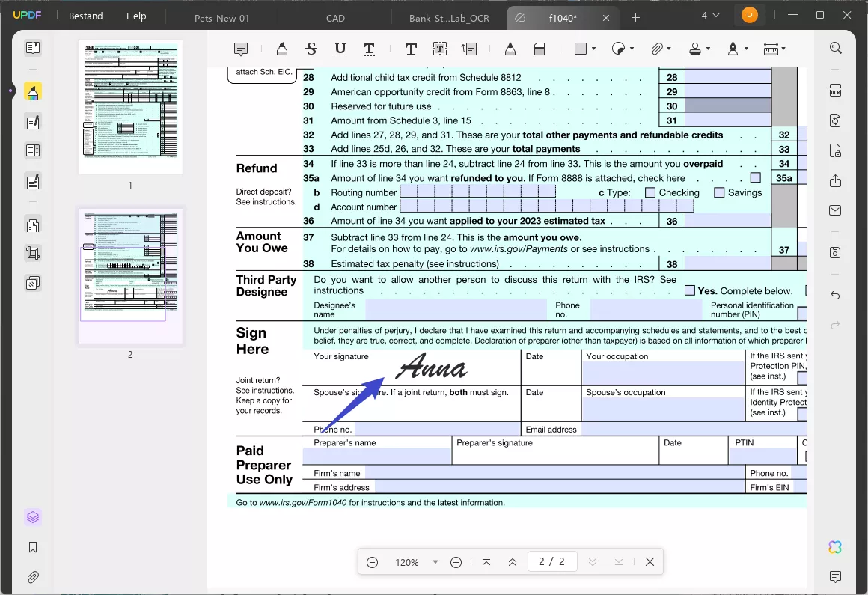Click the Designee's name input field
Image resolution: width=868 pixels, height=595 pixels.
point(456,309)
